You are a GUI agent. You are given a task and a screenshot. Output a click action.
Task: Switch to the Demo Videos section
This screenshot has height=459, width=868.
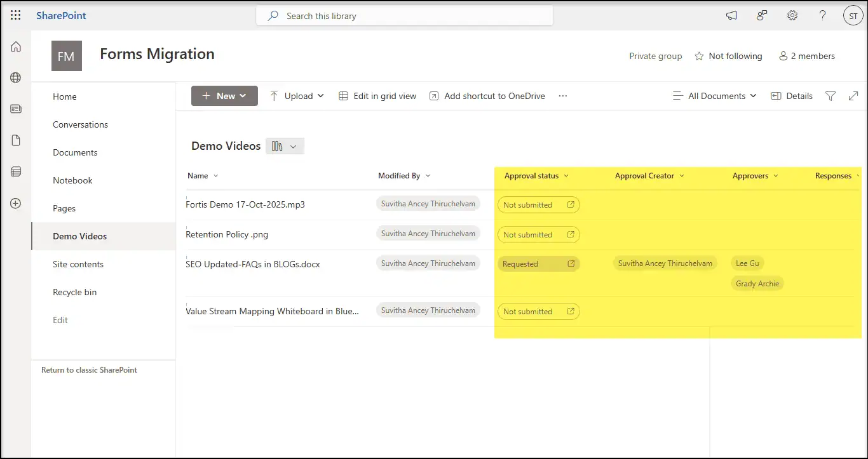pos(79,236)
